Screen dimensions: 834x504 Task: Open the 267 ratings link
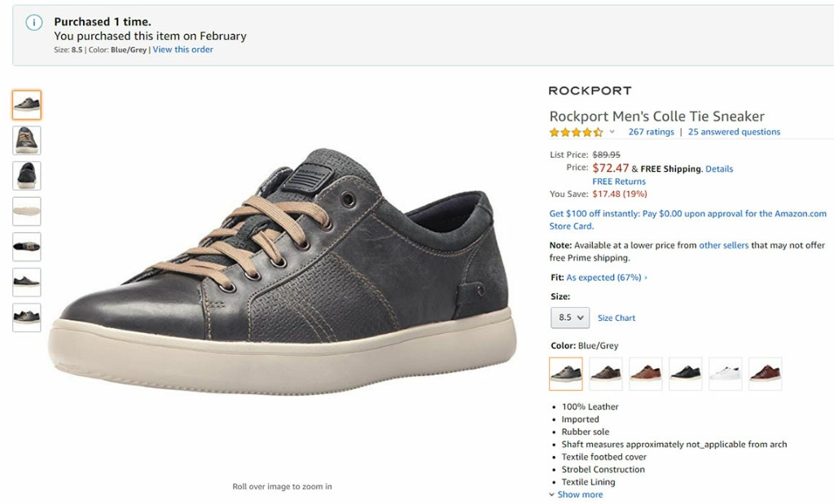coord(651,132)
